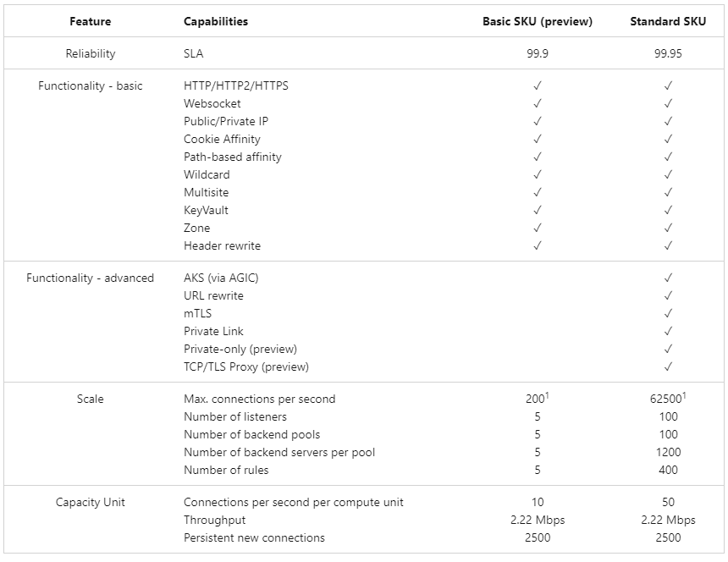Click the Standard SKU checkmark for URL rewrite
728x562 pixels.
[668, 295]
